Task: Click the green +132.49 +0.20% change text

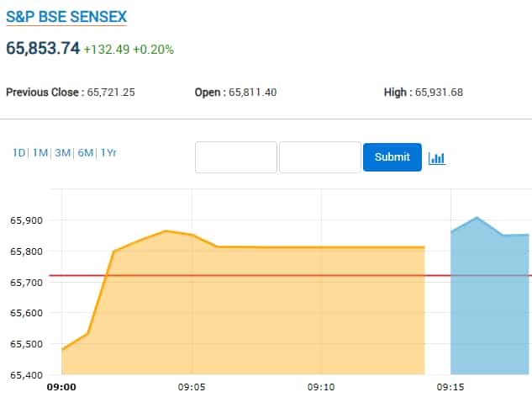Action: point(129,50)
